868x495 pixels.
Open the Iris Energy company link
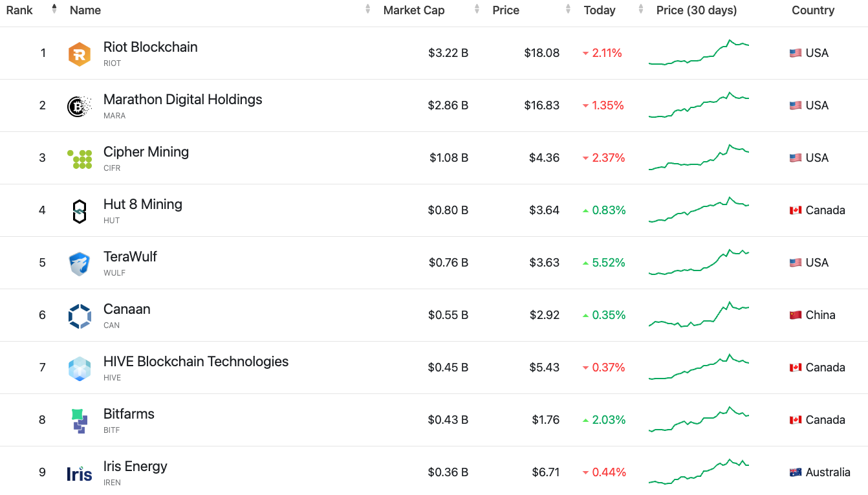(135, 467)
